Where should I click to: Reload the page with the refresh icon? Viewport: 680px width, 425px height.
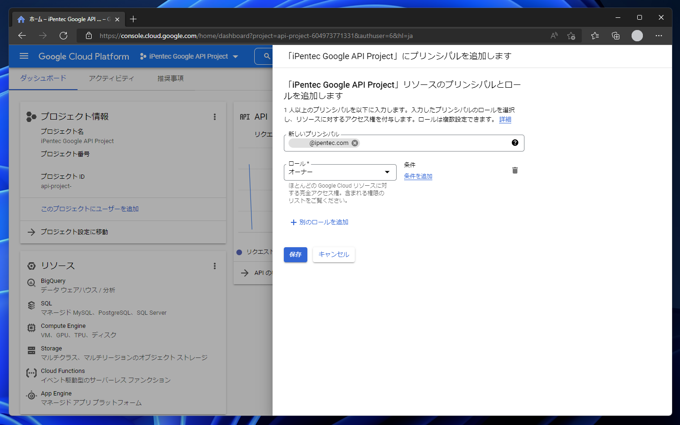pos(63,36)
